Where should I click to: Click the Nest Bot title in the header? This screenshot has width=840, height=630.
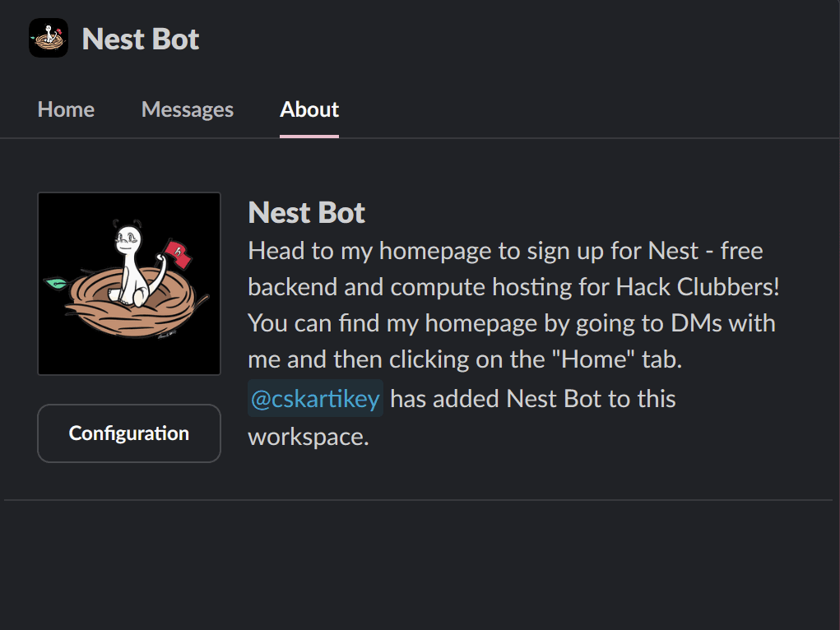(x=141, y=39)
